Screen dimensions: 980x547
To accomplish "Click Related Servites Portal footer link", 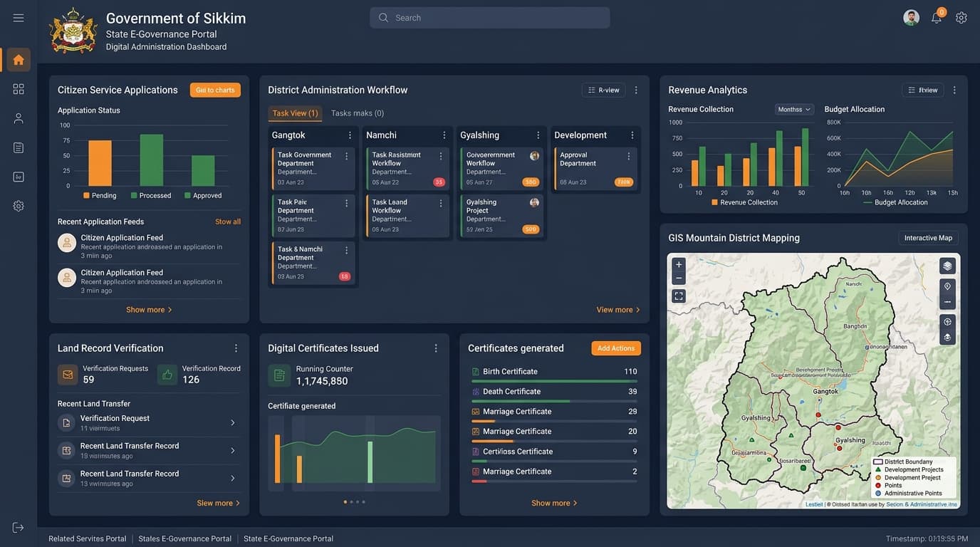I will (88, 538).
